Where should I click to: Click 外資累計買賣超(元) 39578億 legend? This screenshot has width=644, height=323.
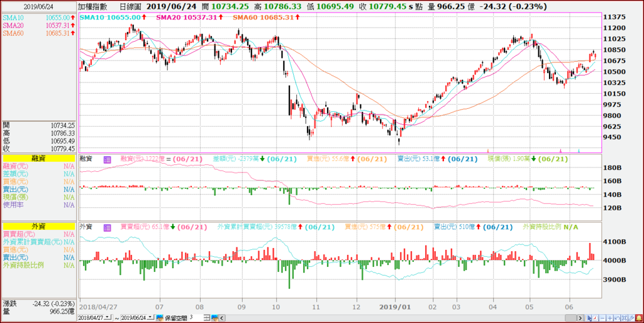coord(275,227)
